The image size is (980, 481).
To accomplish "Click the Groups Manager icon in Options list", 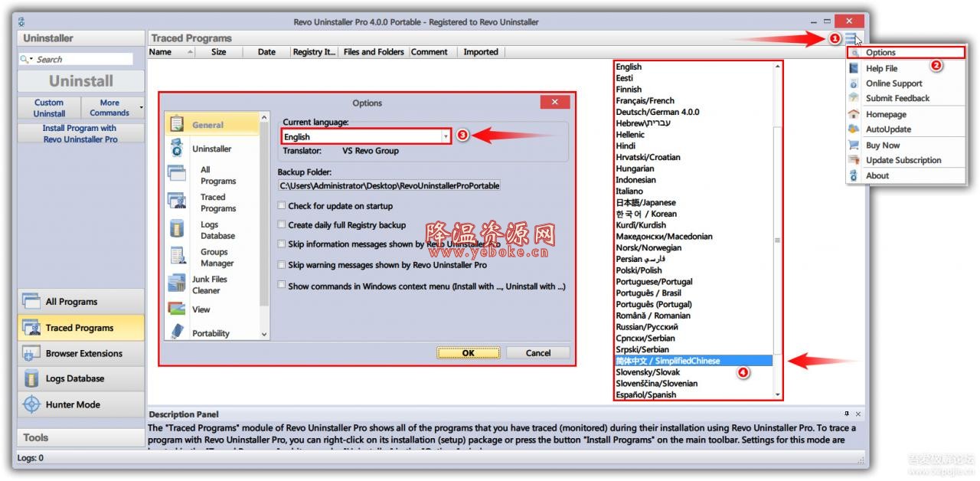I will [x=177, y=257].
